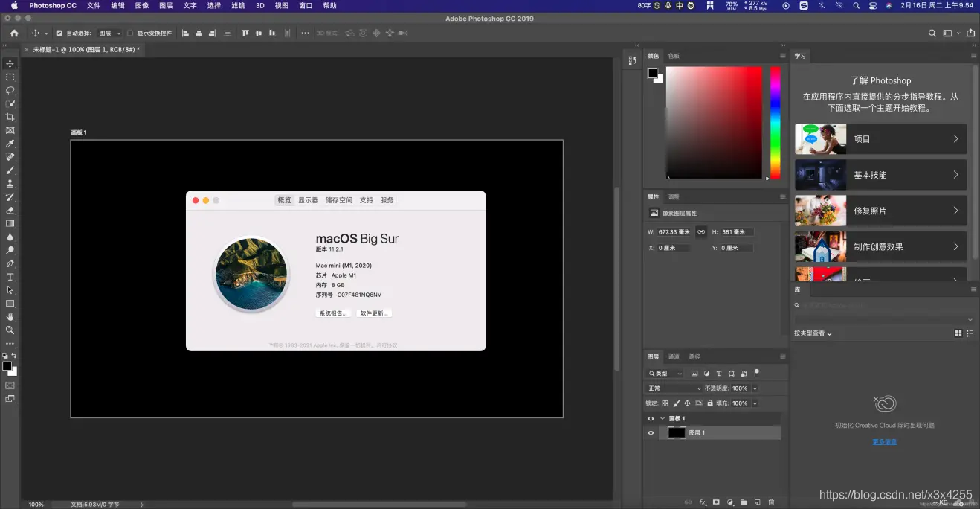Select the Lasso tool
The width and height of the screenshot is (980, 509).
10,90
